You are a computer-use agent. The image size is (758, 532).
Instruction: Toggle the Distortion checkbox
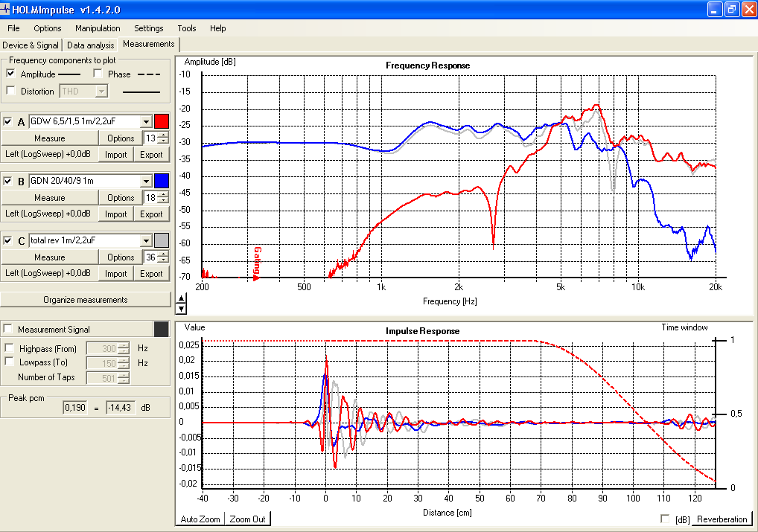click(10, 91)
